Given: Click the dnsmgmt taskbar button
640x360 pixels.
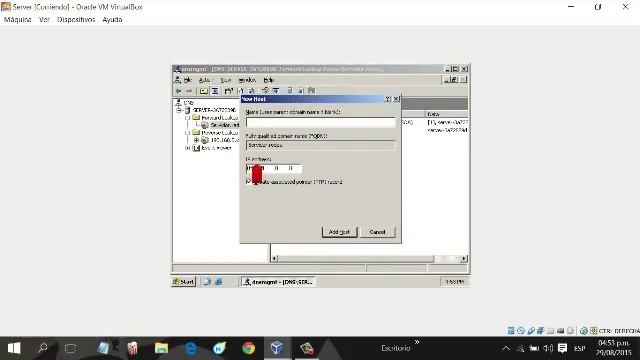Looking at the screenshot, I should coord(278,282).
